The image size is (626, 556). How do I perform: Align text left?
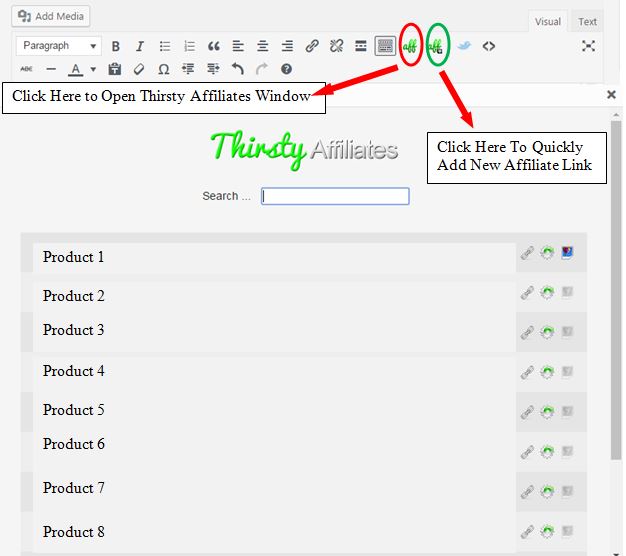[x=238, y=46]
